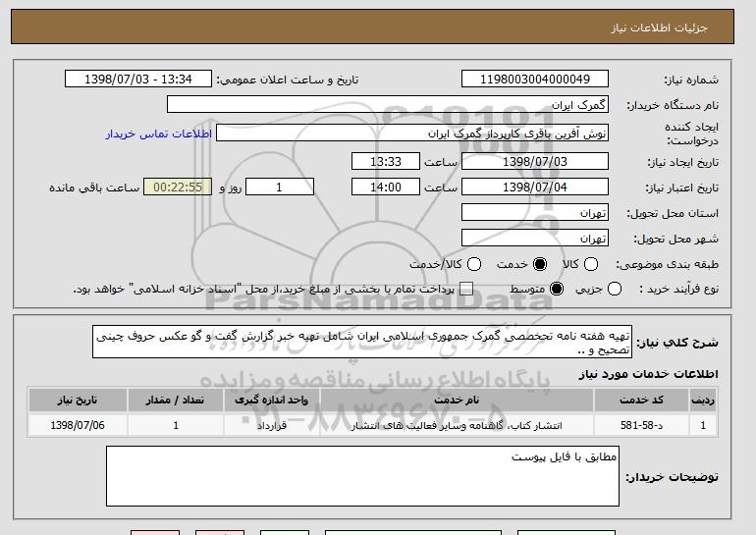Click the remaining time counter 00:22:55
The height and width of the screenshot is (535, 756).
tap(178, 187)
